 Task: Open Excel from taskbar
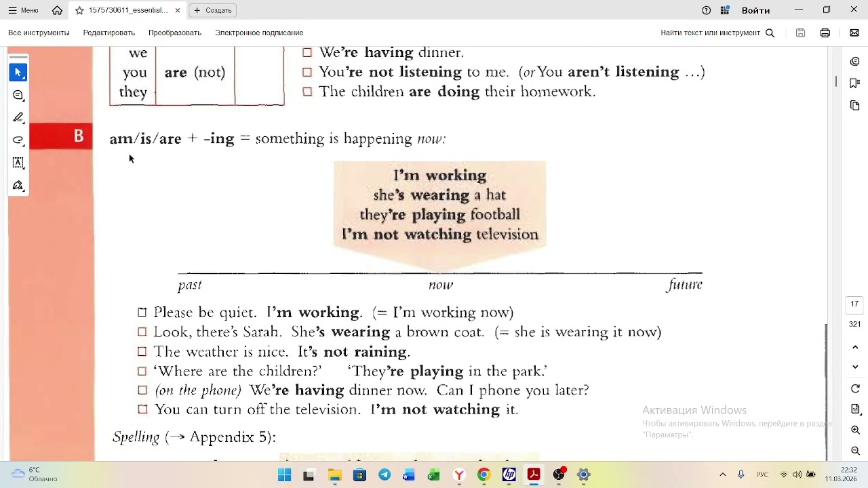[x=434, y=474]
